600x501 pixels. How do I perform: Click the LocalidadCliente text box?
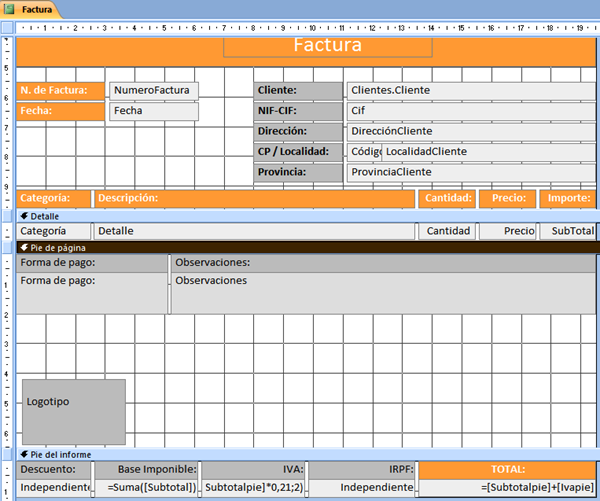[x=488, y=152]
